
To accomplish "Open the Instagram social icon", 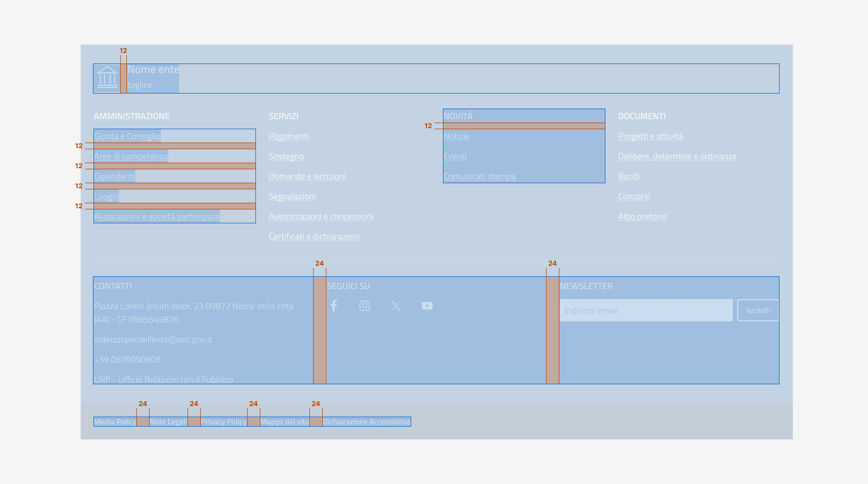I will (x=364, y=305).
